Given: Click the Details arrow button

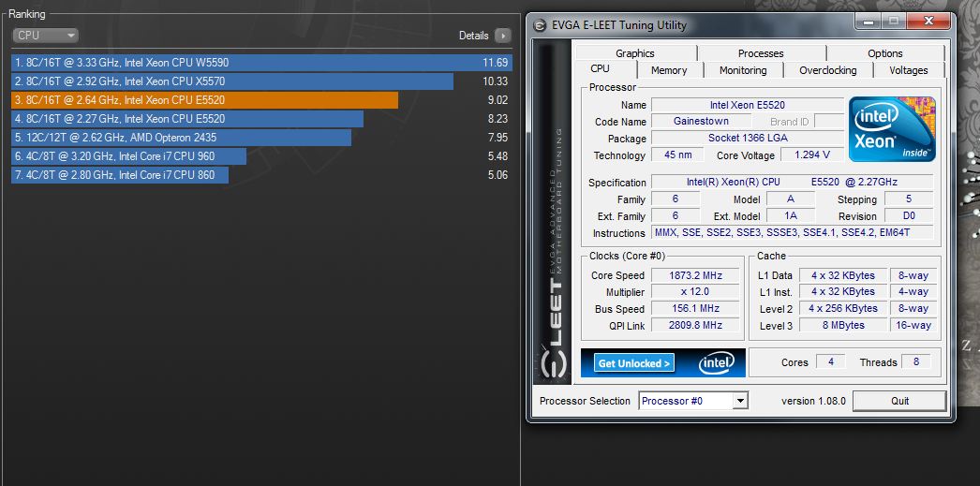Looking at the screenshot, I should (502, 36).
